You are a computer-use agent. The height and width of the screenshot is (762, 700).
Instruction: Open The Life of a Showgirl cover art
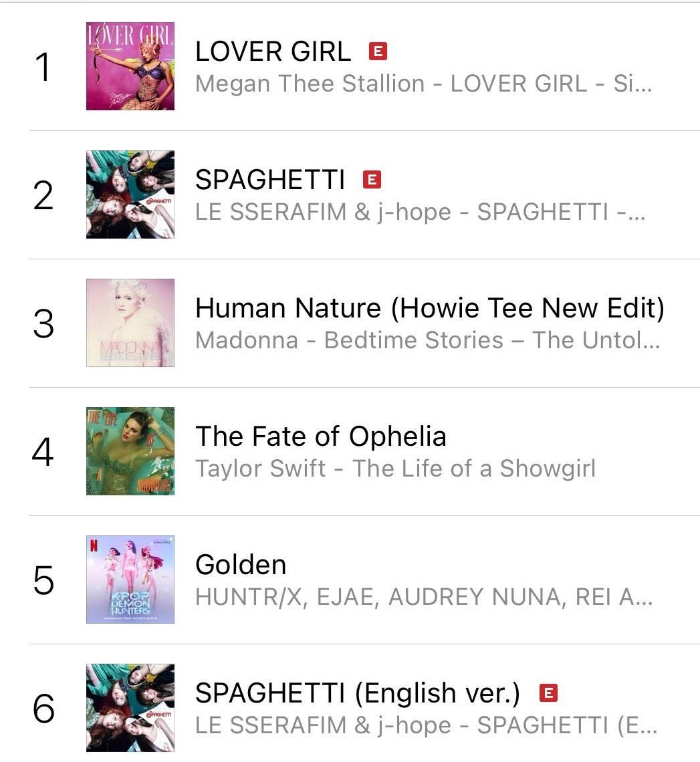(x=130, y=451)
